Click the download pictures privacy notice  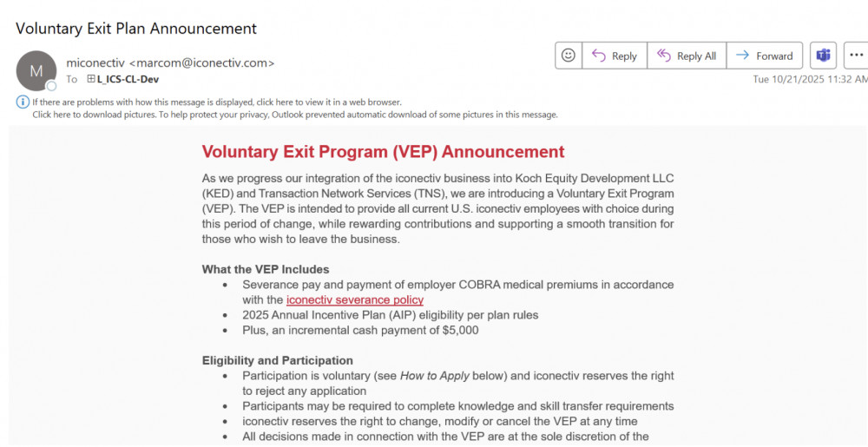(x=295, y=115)
